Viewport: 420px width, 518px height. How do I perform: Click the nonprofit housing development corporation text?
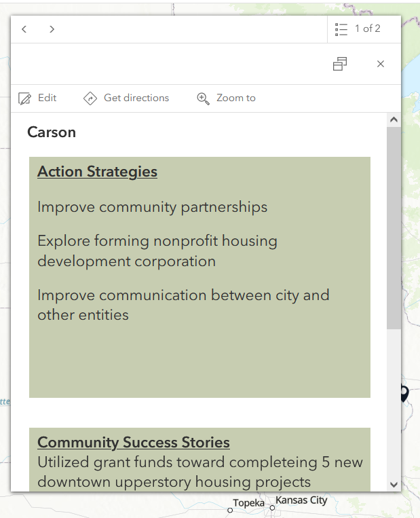157,251
